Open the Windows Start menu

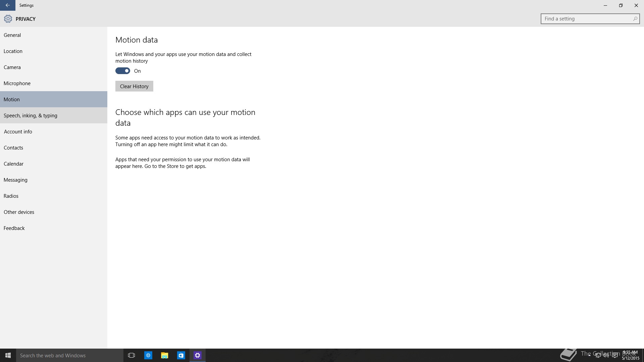point(8,355)
